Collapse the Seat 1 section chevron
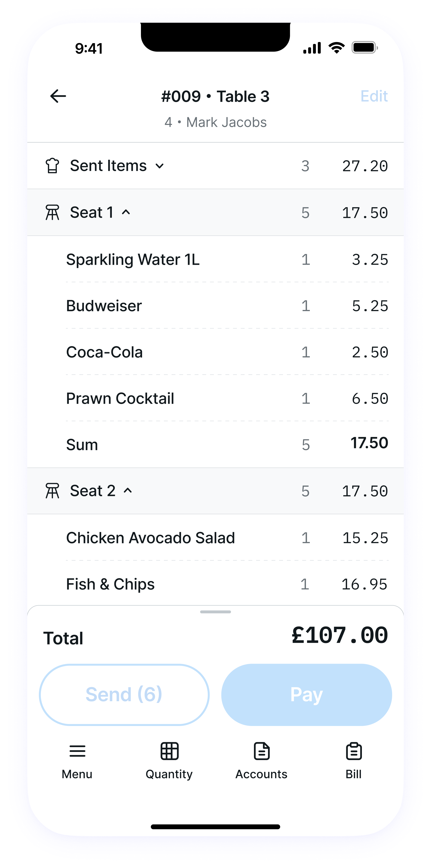This screenshot has width=431, height=868. coord(126,212)
